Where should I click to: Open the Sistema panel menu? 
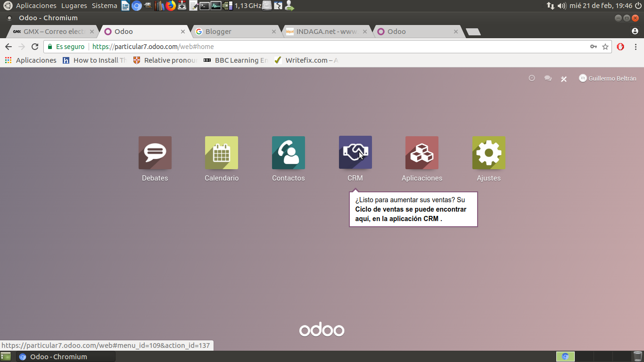pyautogui.click(x=105, y=6)
